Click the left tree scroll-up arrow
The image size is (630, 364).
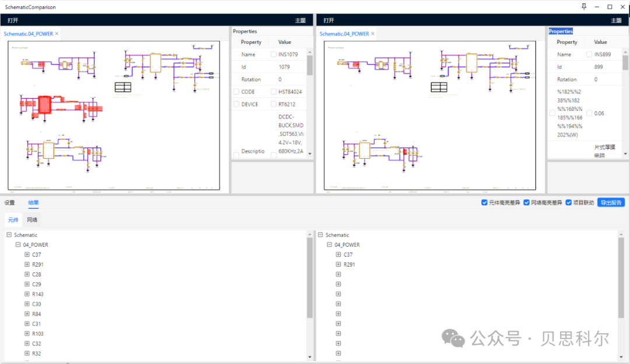click(310, 235)
